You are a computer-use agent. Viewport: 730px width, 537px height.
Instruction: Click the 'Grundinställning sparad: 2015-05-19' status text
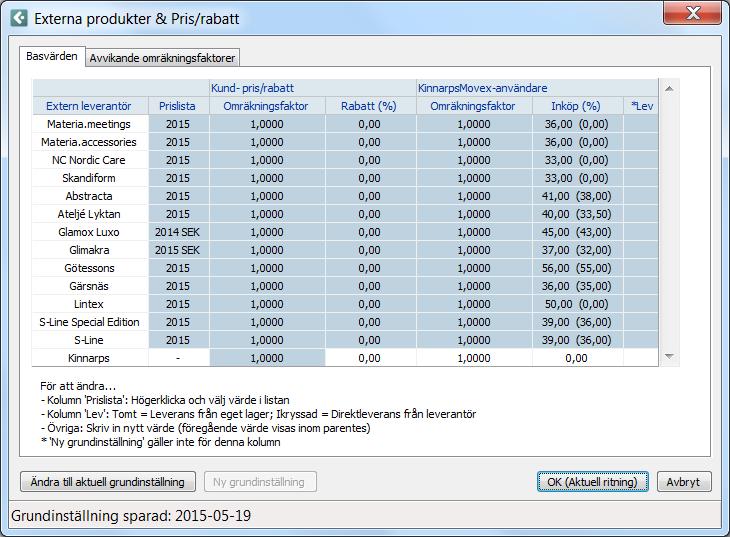[131, 516]
